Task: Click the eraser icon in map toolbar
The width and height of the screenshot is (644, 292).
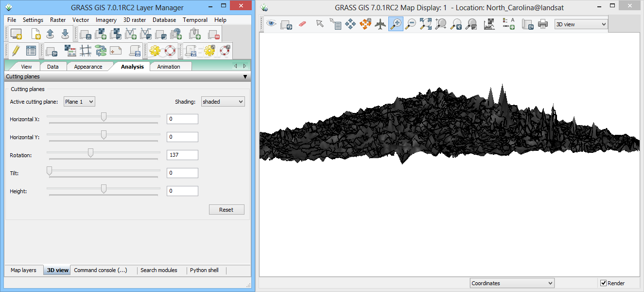Action: (x=302, y=24)
